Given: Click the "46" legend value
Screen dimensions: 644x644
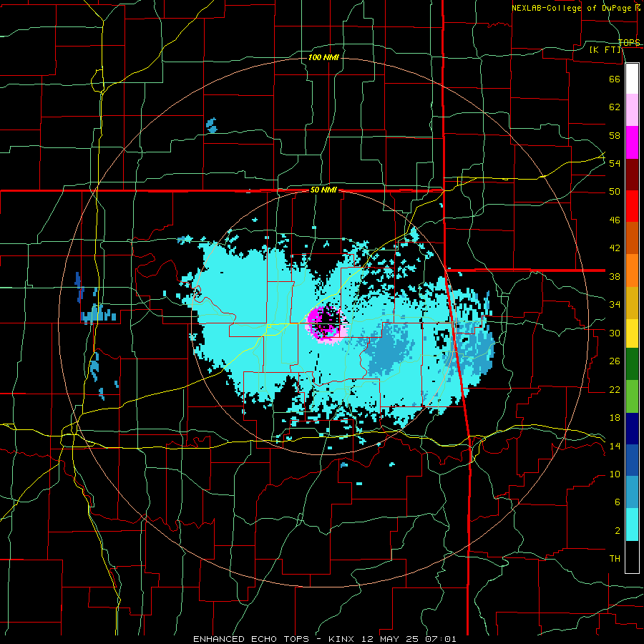Looking at the screenshot, I should pos(615,220).
